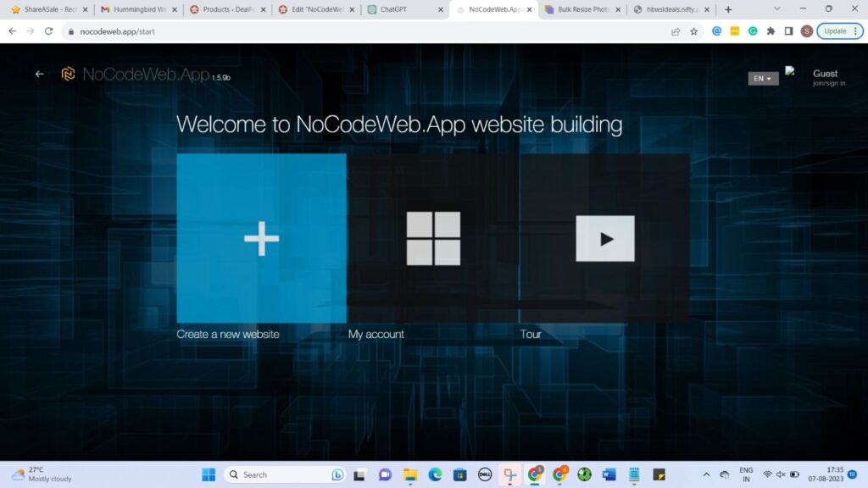Open the yellow extension icon in toolbar
Image resolution: width=868 pixels, height=488 pixels.
[735, 31]
